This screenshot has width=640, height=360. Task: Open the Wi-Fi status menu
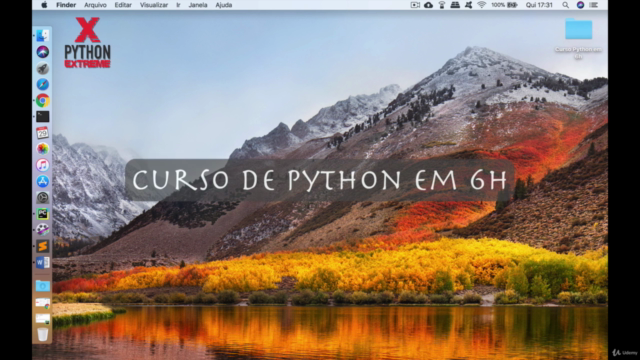point(482,5)
